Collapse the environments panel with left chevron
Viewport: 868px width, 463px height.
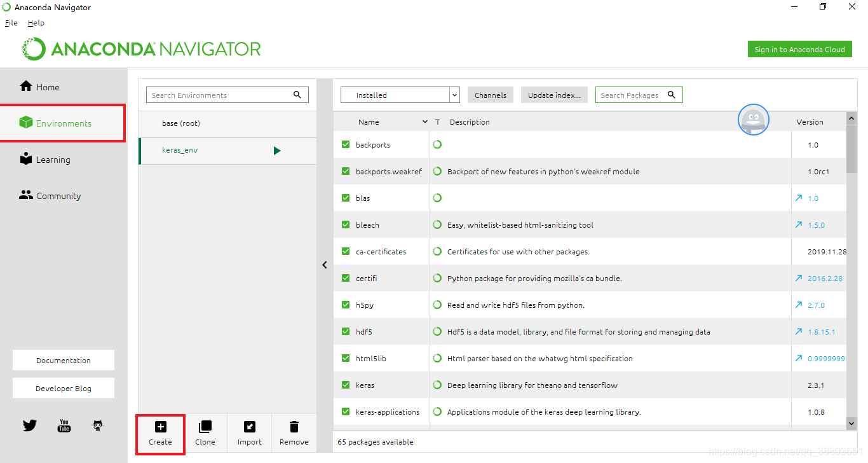(x=325, y=265)
